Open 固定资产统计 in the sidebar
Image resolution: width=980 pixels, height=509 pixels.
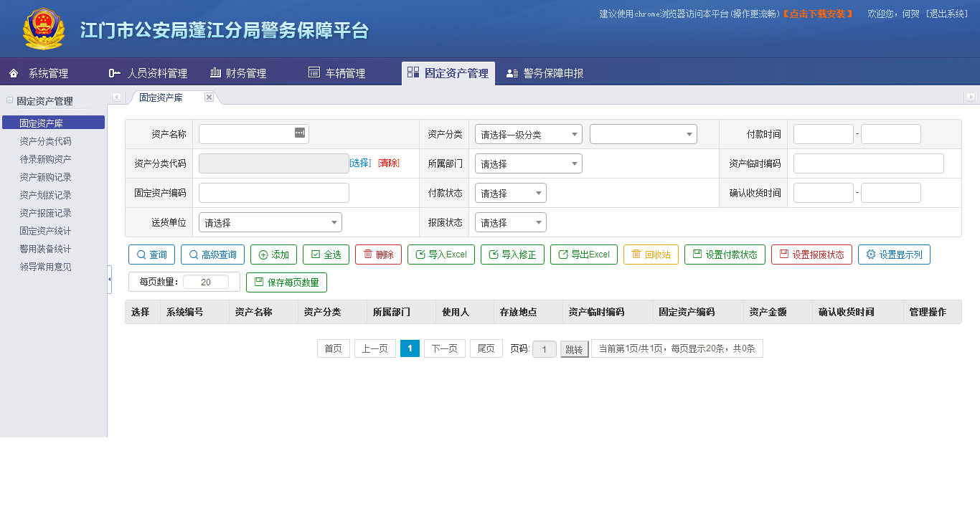(x=45, y=231)
